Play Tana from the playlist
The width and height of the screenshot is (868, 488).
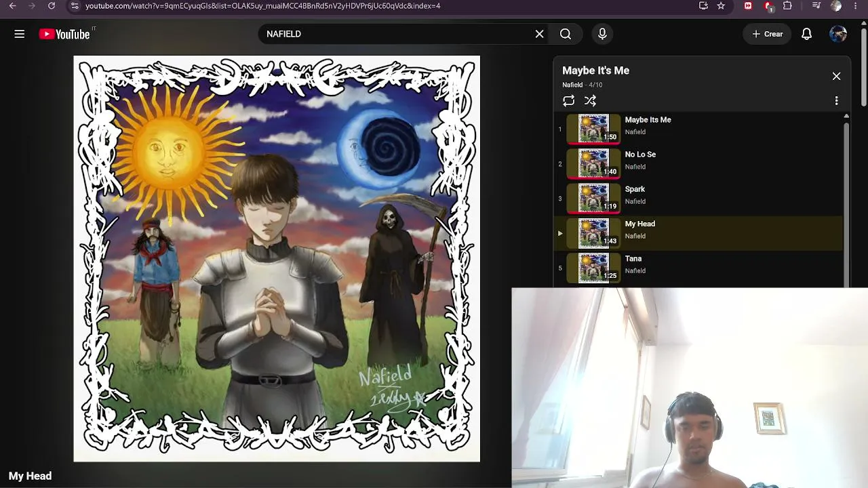698,267
